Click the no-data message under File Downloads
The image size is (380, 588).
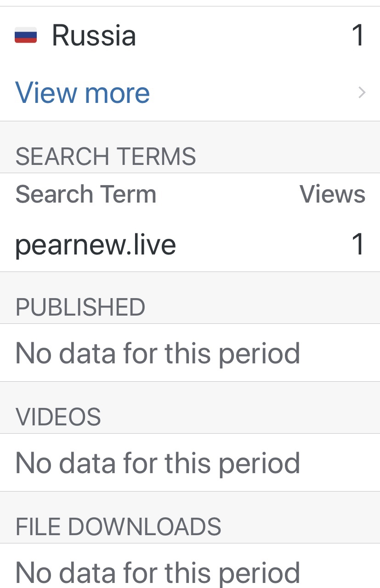[158, 572]
